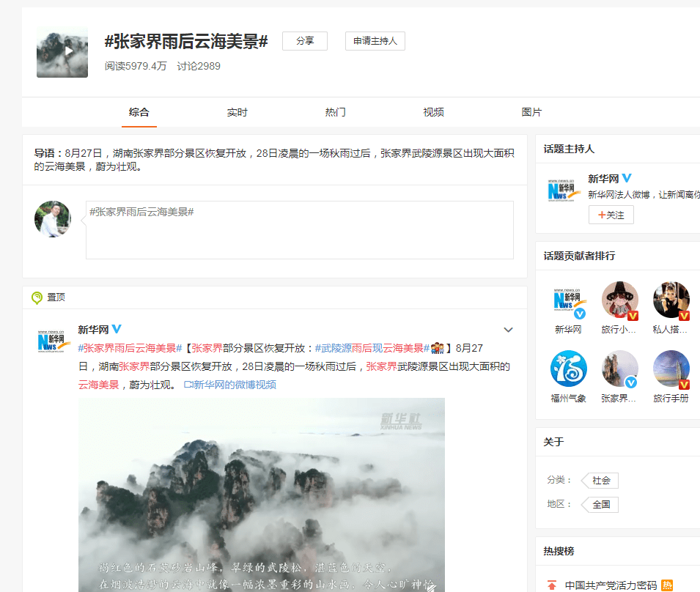700x592 pixels.
Task: Click the topic cover thumbnail with play icon
Action: [x=62, y=52]
